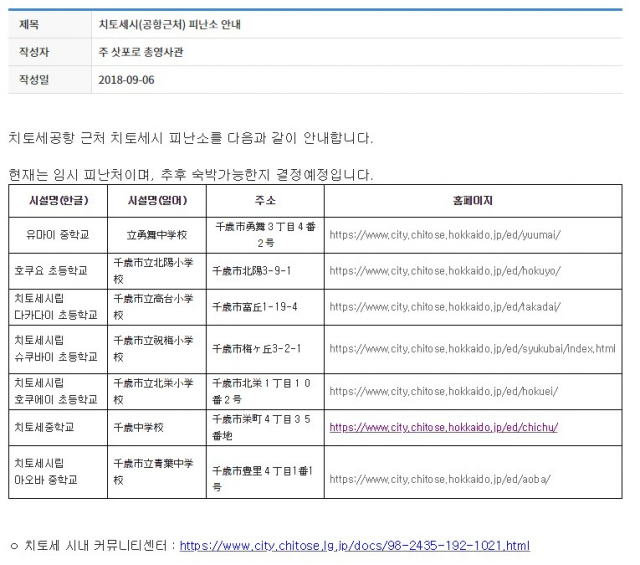Click the sentence beginning 치토세공항 근처 치토세시

[x=191, y=138]
